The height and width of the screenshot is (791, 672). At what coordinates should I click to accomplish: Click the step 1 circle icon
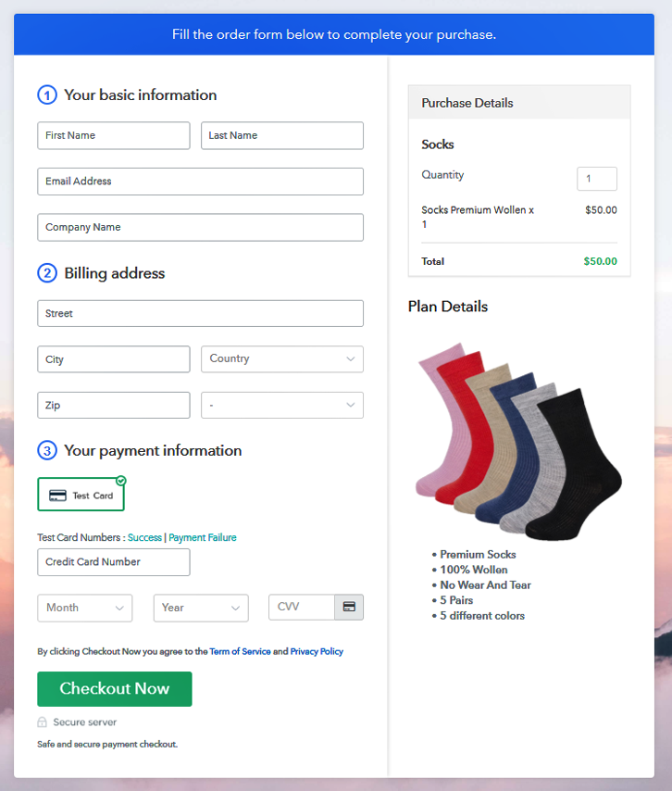47,94
